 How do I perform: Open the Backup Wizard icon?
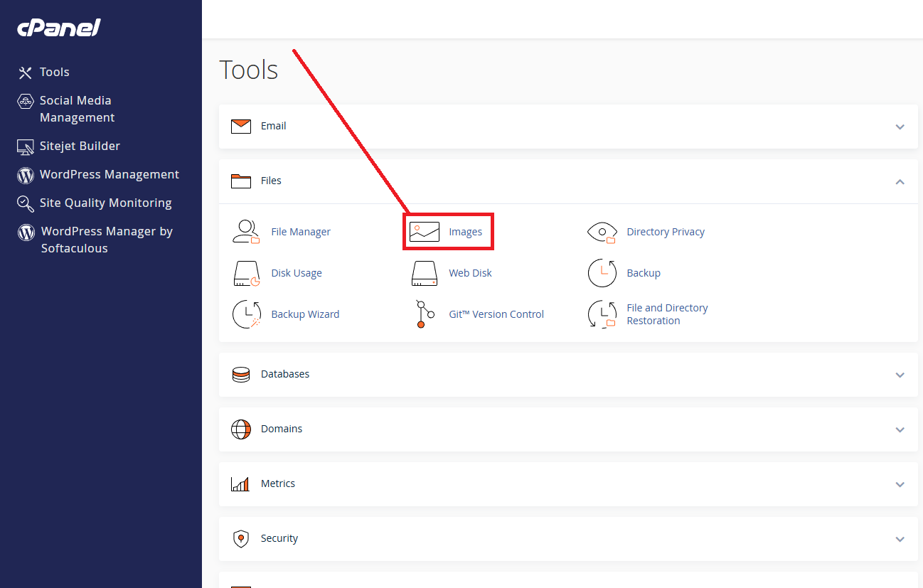[247, 314]
